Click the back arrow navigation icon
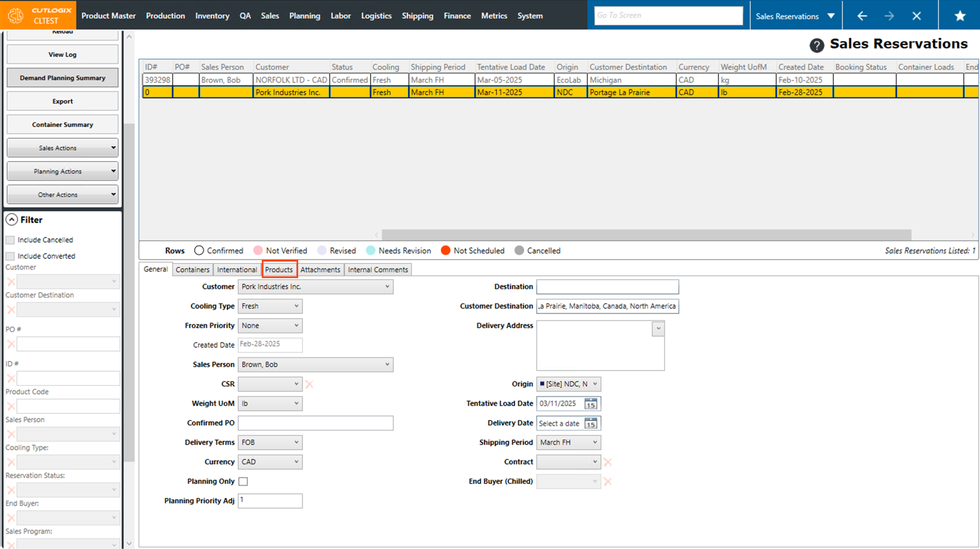This screenshot has width=980, height=549. click(x=862, y=16)
